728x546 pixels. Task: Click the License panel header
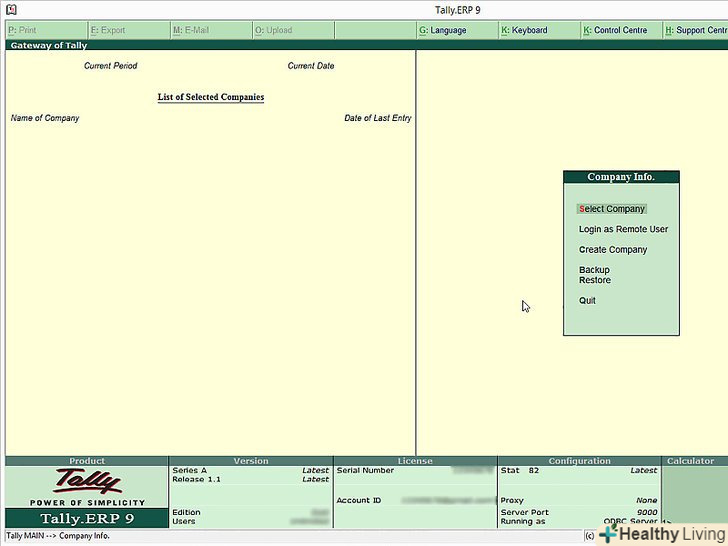coord(415,461)
